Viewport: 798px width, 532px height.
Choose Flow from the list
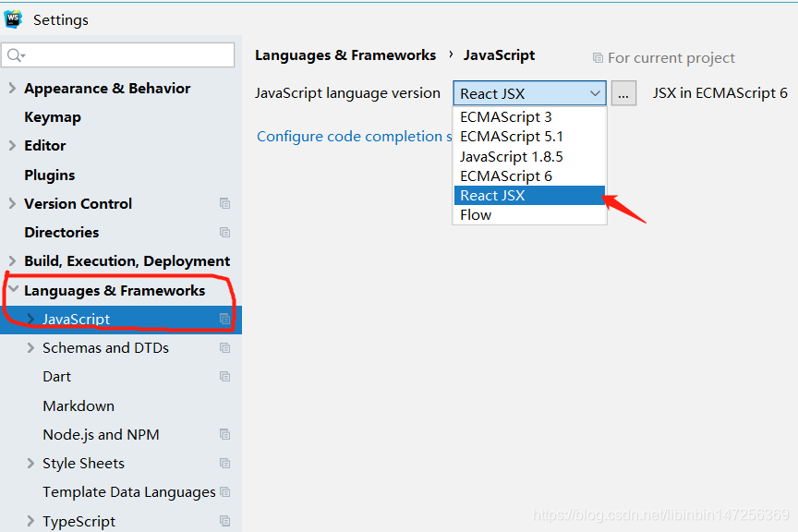(x=529, y=215)
